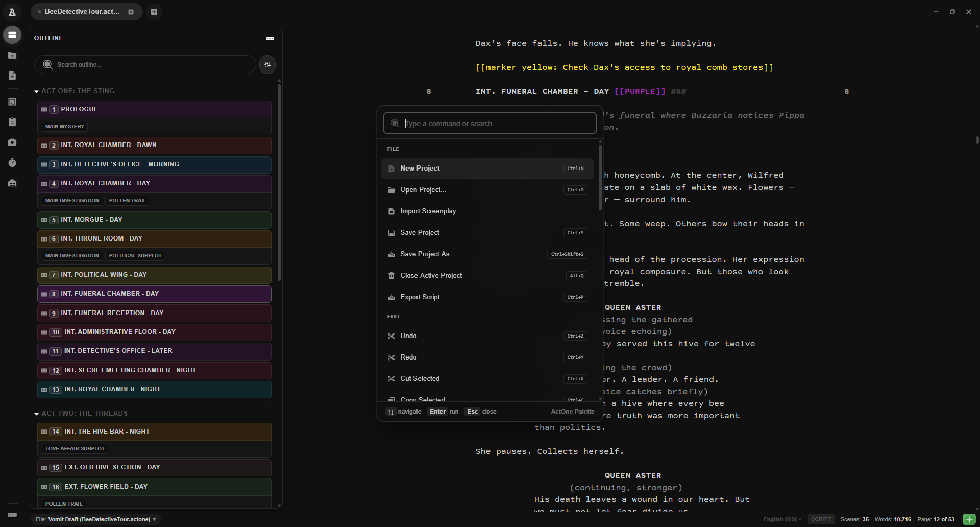Select Import Screenplay... command

(487, 211)
